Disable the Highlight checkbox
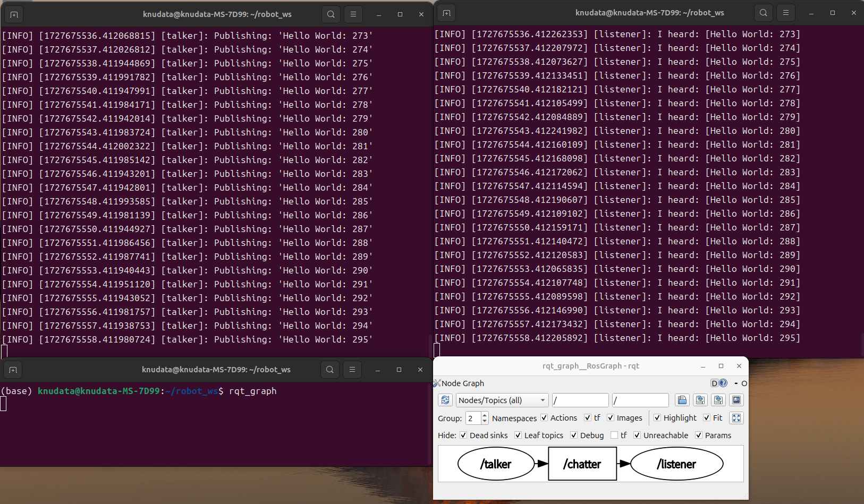Viewport: 864px width, 504px height. pos(657,418)
